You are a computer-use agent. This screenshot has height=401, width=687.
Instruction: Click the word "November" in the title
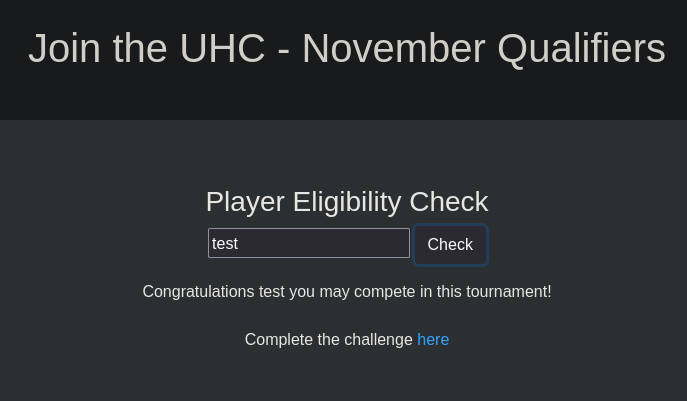[393, 48]
